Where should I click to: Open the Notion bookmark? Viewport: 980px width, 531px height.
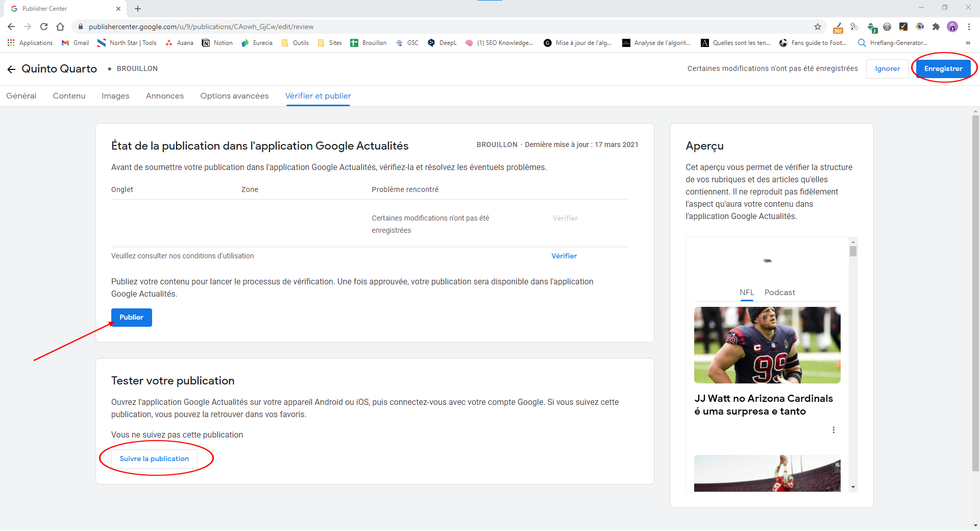217,43
